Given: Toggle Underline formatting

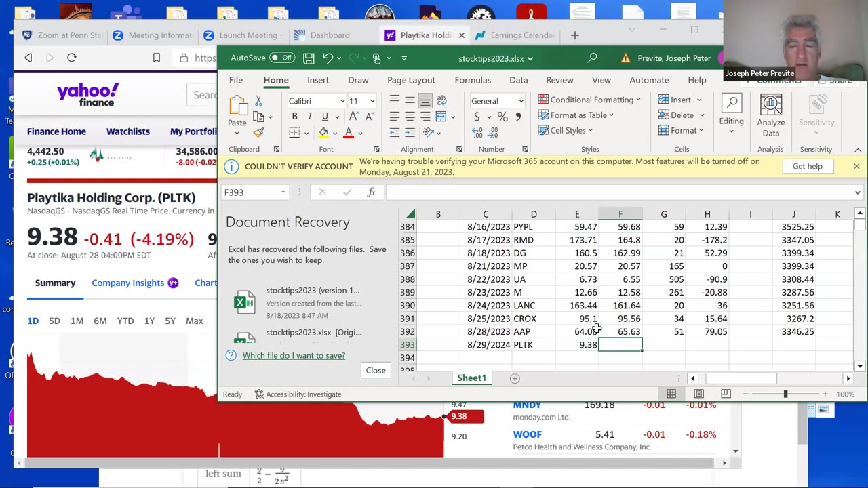Looking at the screenshot, I should pos(325,117).
